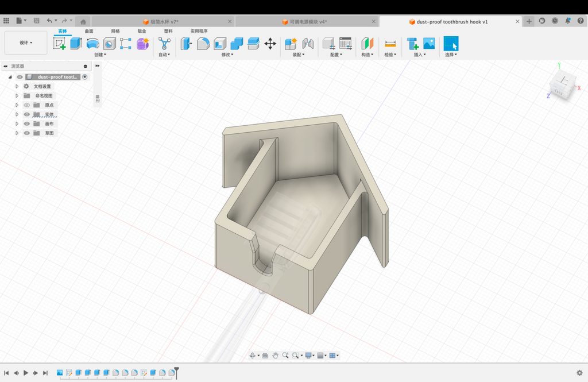Open the Assemble (装配) menu label

[299, 55]
